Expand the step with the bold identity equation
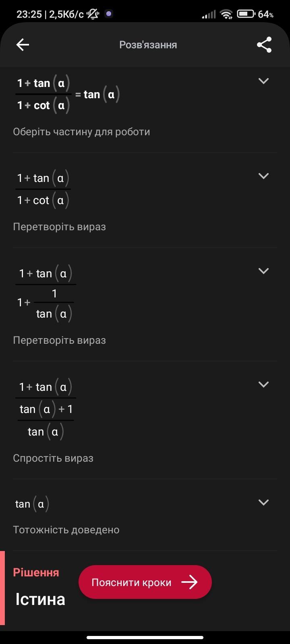The image size is (290, 644). pos(263,81)
